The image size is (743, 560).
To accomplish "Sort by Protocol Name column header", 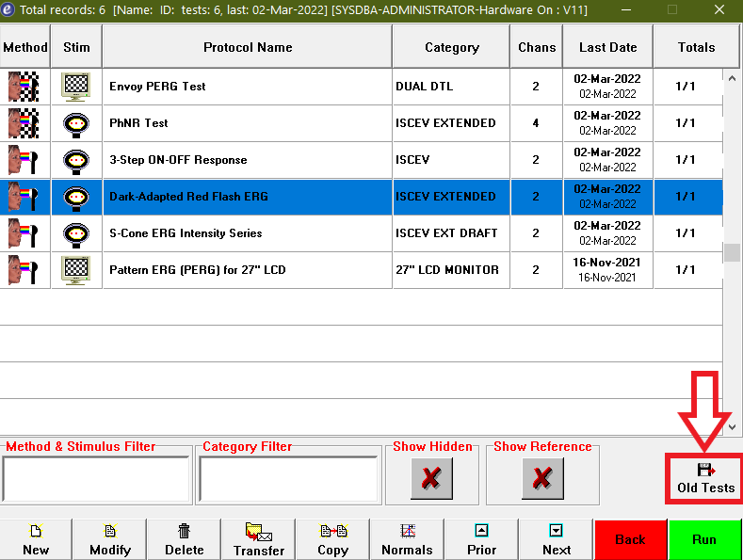I will point(248,47).
